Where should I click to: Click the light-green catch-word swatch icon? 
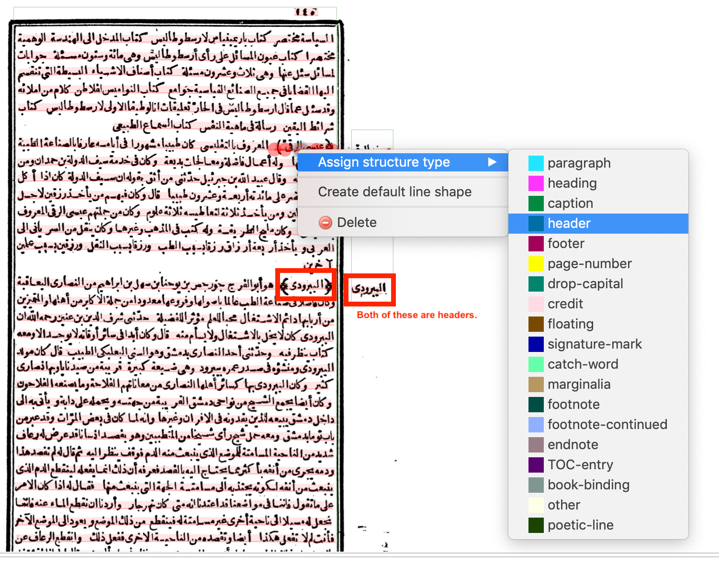click(x=536, y=364)
